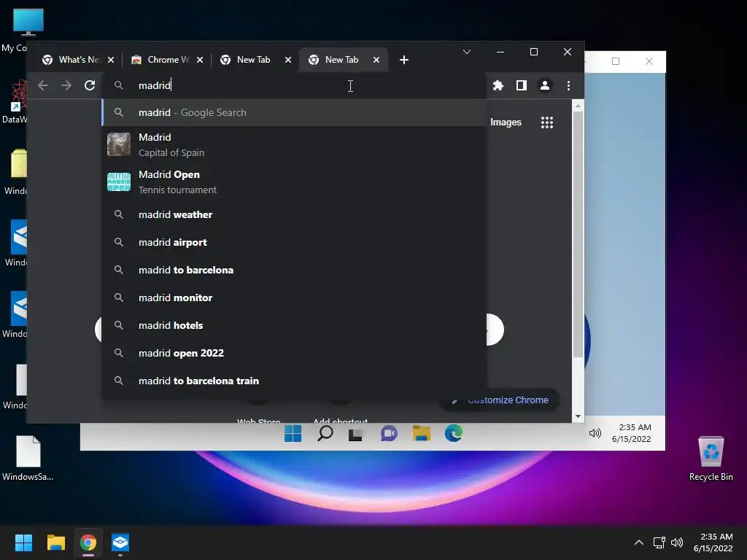The width and height of the screenshot is (747, 560).
Task: Click the Windows Sandbox icon on host taskbar
Action: 120,542
